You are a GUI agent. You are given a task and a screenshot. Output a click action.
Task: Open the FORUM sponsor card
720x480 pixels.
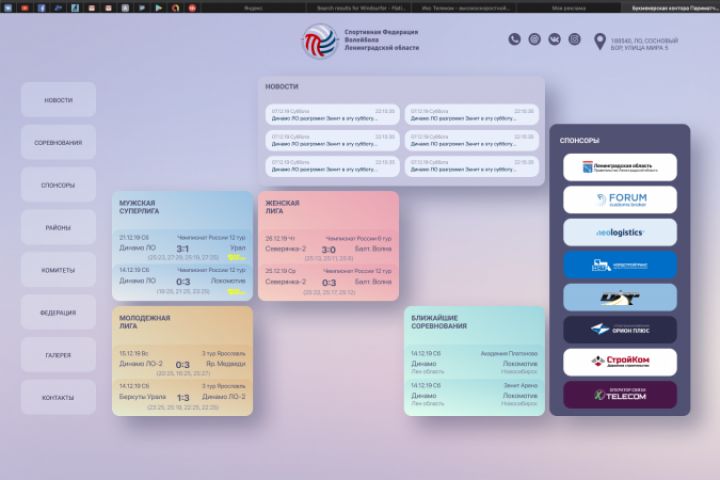(620, 200)
